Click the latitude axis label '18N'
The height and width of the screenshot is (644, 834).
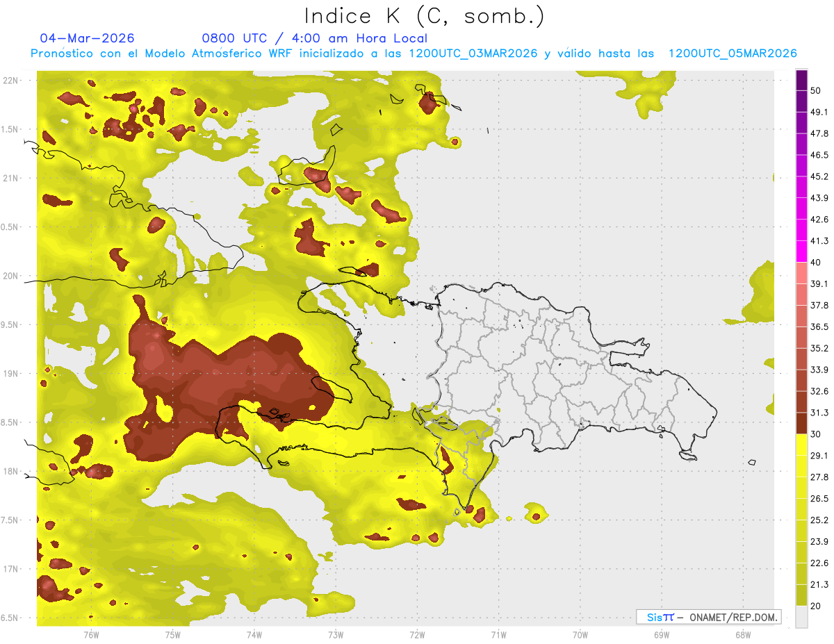coord(12,472)
